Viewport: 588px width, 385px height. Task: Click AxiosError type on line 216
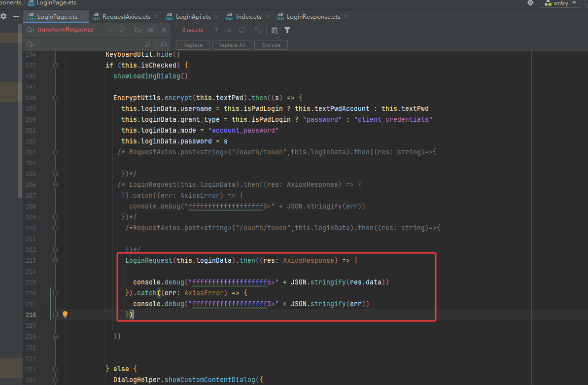point(204,293)
